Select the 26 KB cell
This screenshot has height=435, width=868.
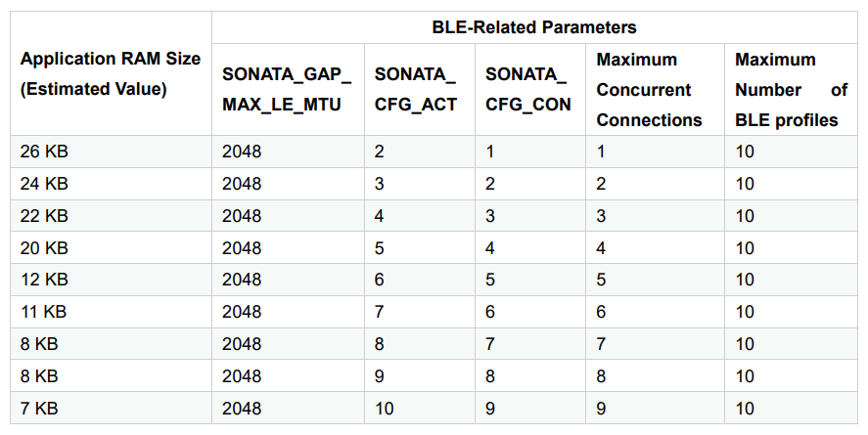(x=111, y=152)
